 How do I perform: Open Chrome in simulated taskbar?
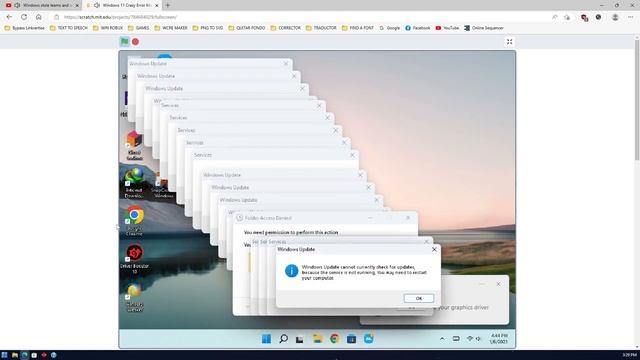[335, 339]
